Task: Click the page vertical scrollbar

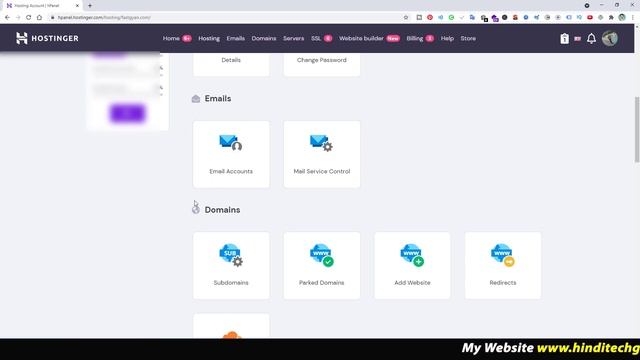Action: 637,130
